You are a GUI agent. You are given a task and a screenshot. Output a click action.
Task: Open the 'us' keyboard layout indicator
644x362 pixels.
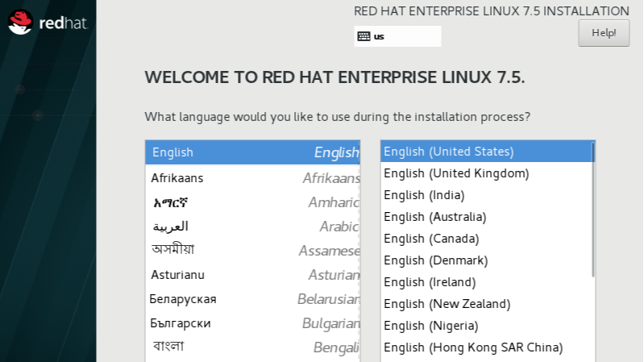coord(397,36)
